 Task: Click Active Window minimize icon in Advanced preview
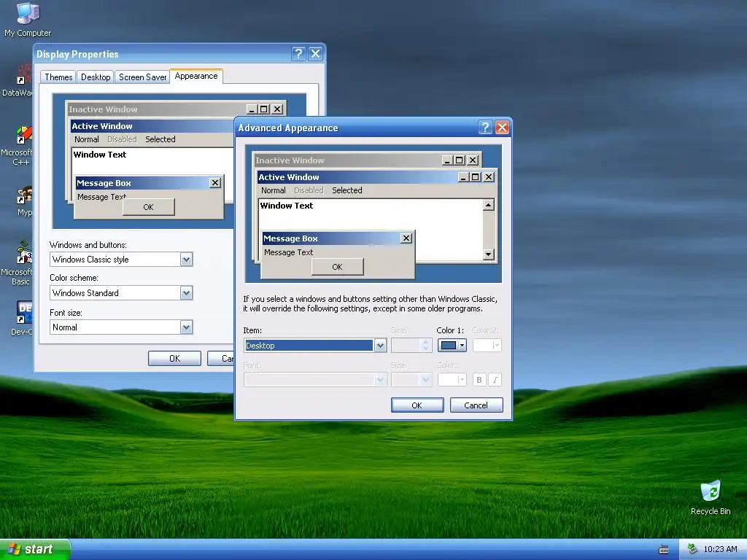[x=464, y=177]
